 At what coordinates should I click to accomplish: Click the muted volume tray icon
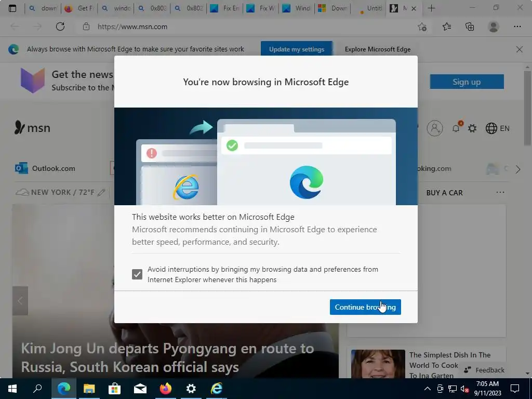point(464,389)
